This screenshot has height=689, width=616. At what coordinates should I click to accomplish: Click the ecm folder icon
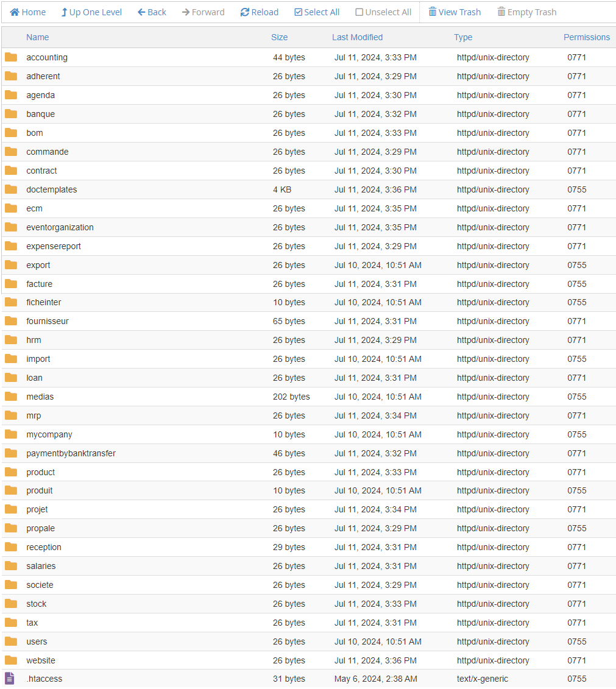(x=11, y=208)
